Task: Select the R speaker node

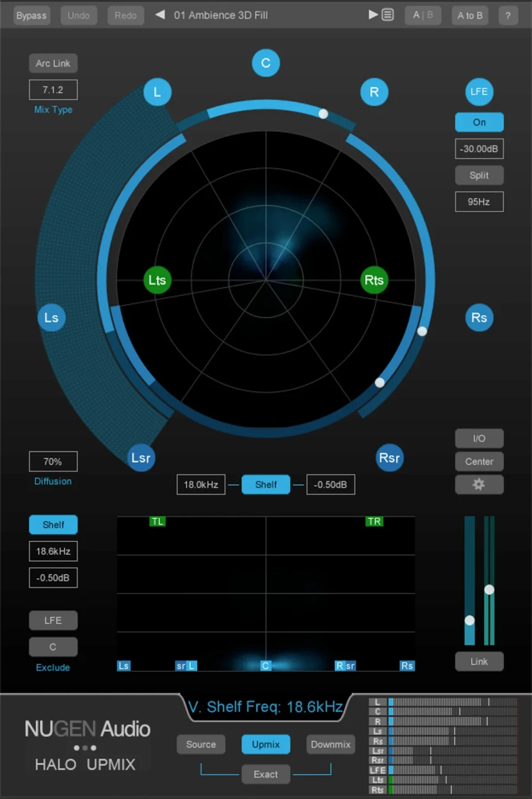Action: [x=374, y=92]
